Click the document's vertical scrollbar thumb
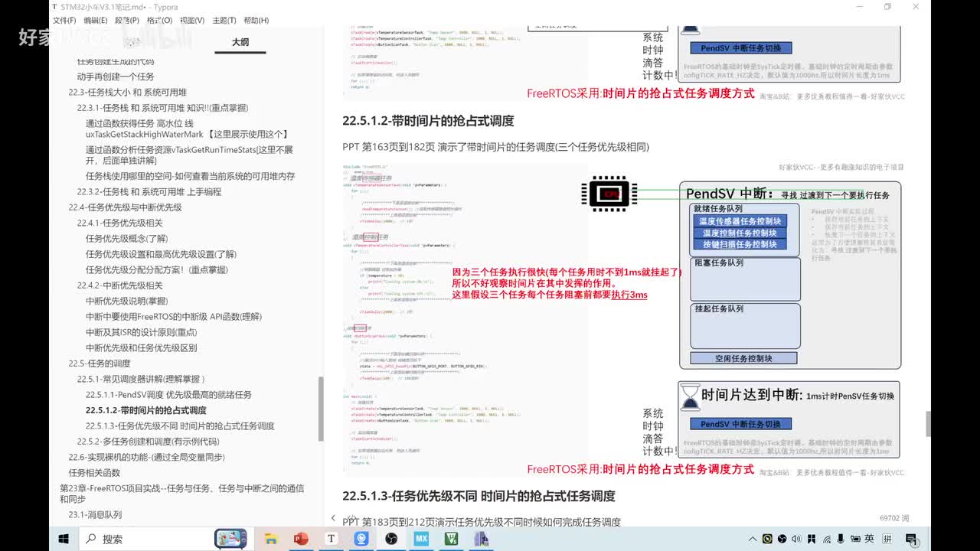The height and width of the screenshot is (551, 980). [x=928, y=423]
